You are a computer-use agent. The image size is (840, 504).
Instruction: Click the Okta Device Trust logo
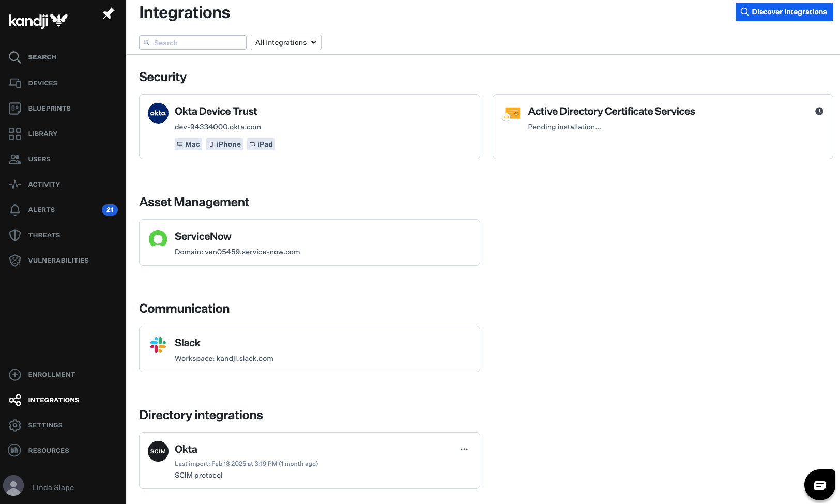pos(158,113)
